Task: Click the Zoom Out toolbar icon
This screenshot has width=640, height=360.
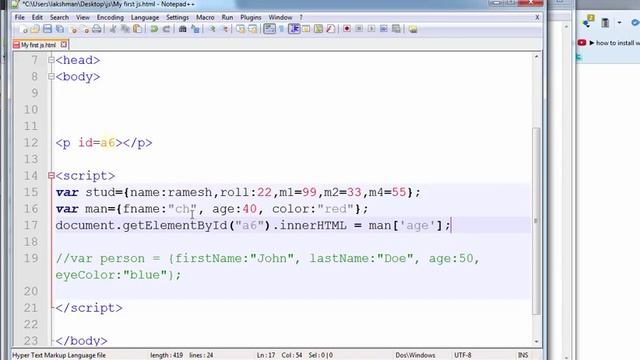Action: tap(224, 29)
